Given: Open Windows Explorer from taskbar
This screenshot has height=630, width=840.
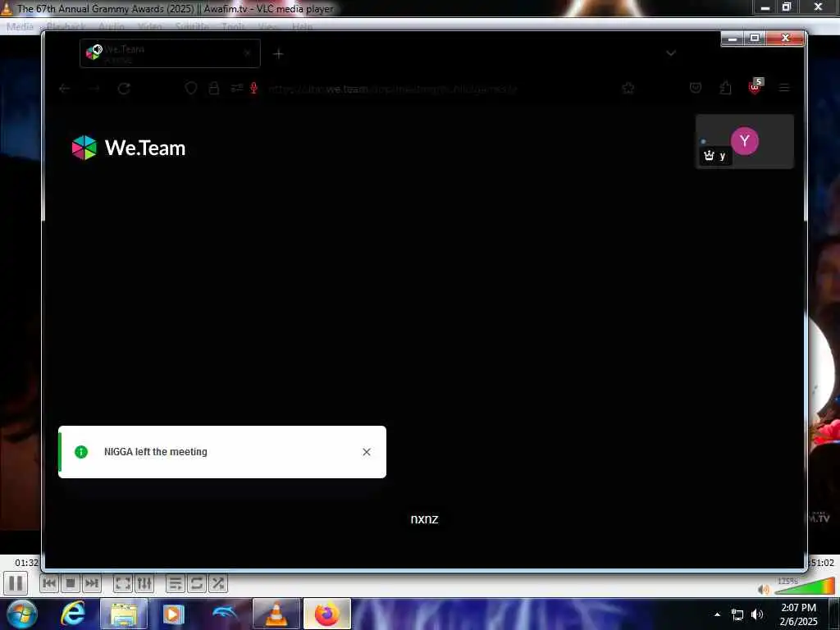Looking at the screenshot, I should 123,614.
